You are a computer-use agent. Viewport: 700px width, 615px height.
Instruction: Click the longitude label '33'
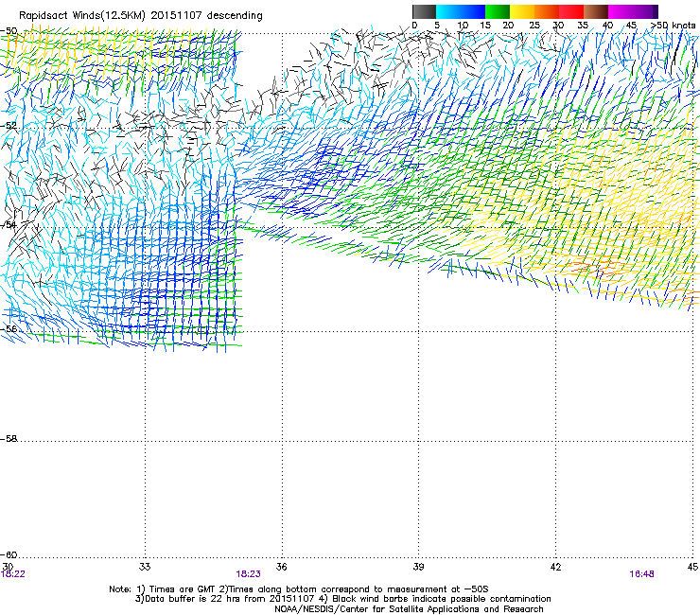pos(145,567)
